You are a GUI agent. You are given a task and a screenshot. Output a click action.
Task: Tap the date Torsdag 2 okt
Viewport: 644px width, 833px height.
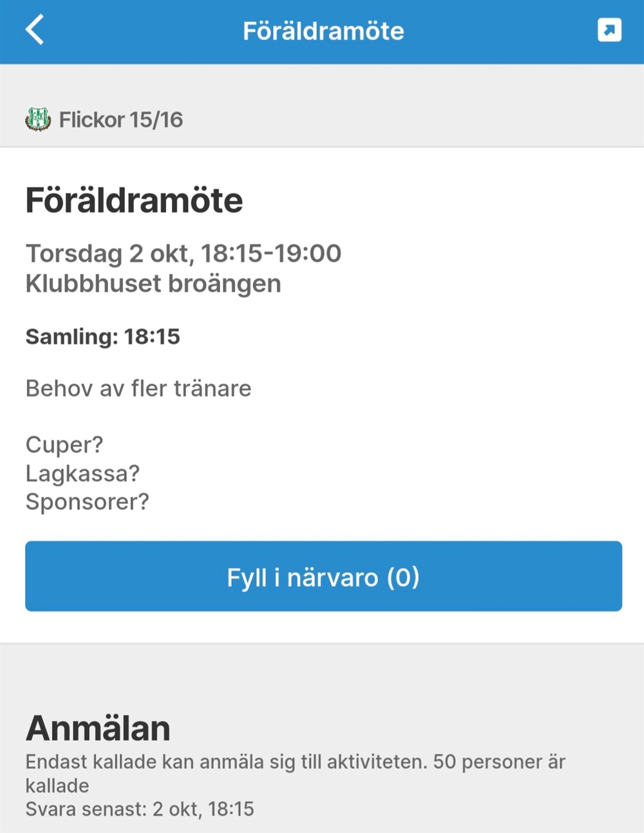click(108, 254)
